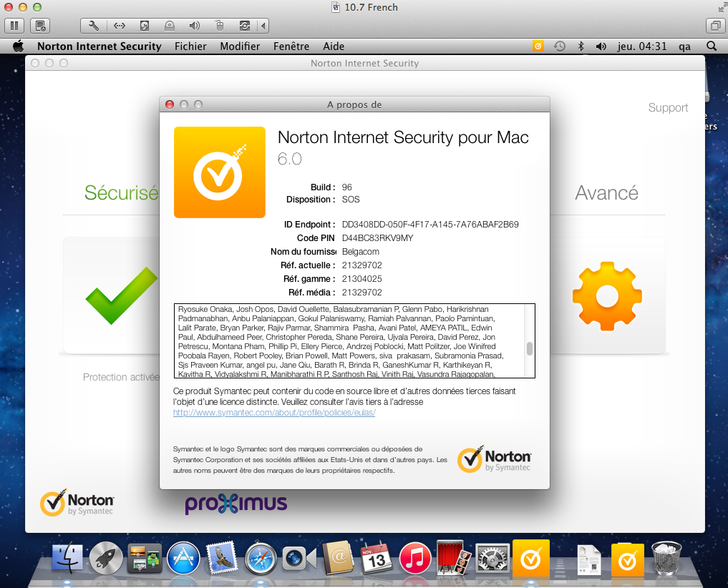This screenshot has height=588, width=728.
Task: Launch Safari from the Dock
Action: 261,558
